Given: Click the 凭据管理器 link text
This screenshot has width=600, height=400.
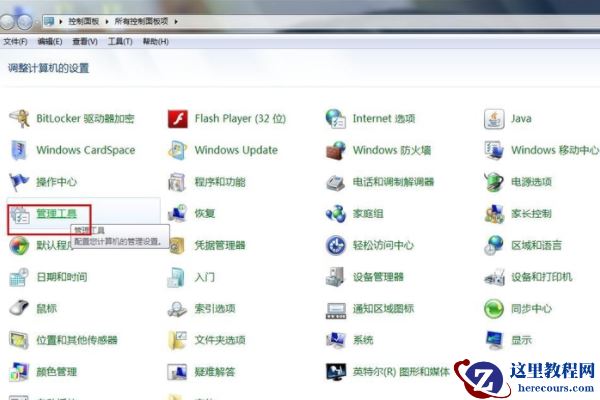Looking at the screenshot, I should (x=220, y=245).
